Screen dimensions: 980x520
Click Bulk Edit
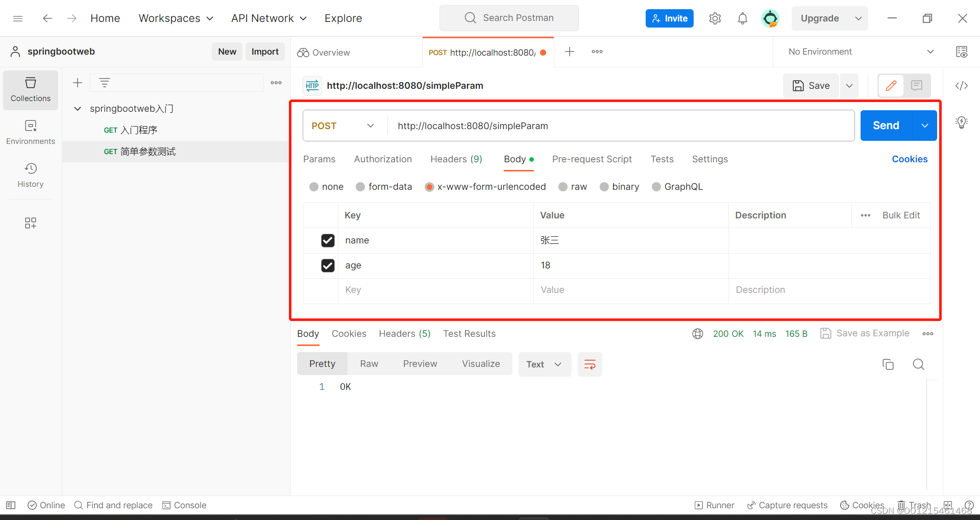pyautogui.click(x=901, y=215)
